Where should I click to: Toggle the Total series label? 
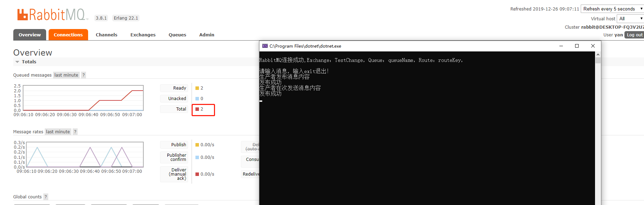[x=174, y=109]
